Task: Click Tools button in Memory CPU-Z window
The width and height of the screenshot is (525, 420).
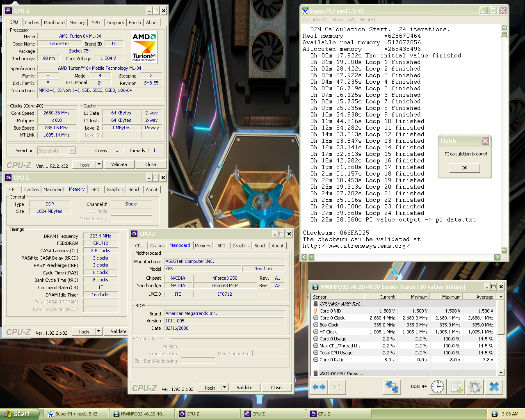Action: coord(84,331)
